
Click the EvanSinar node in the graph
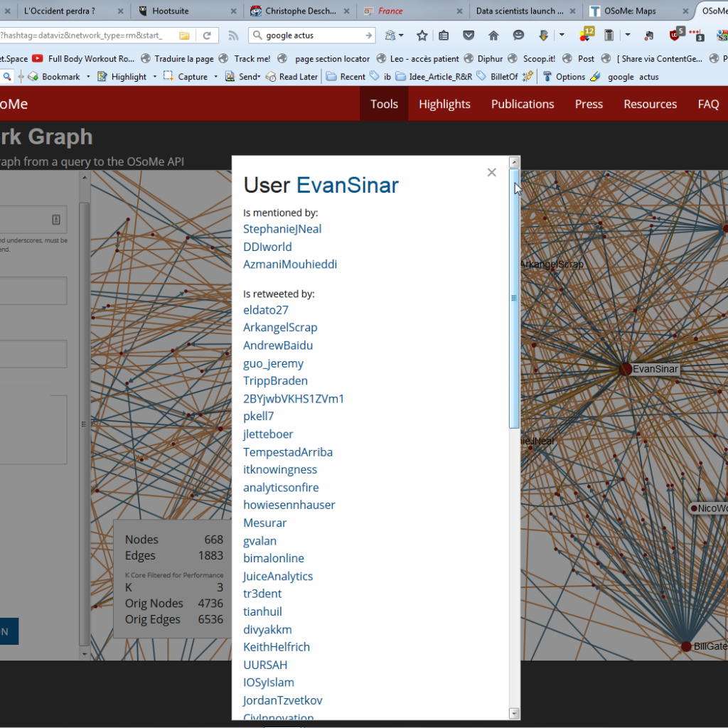click(x=626, y=369)
